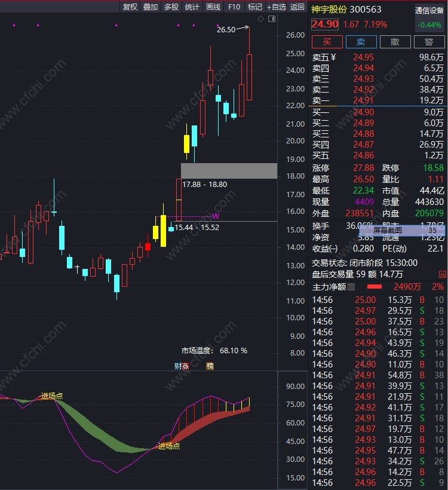Click the blue 卖 sell button

click(361, 42)
